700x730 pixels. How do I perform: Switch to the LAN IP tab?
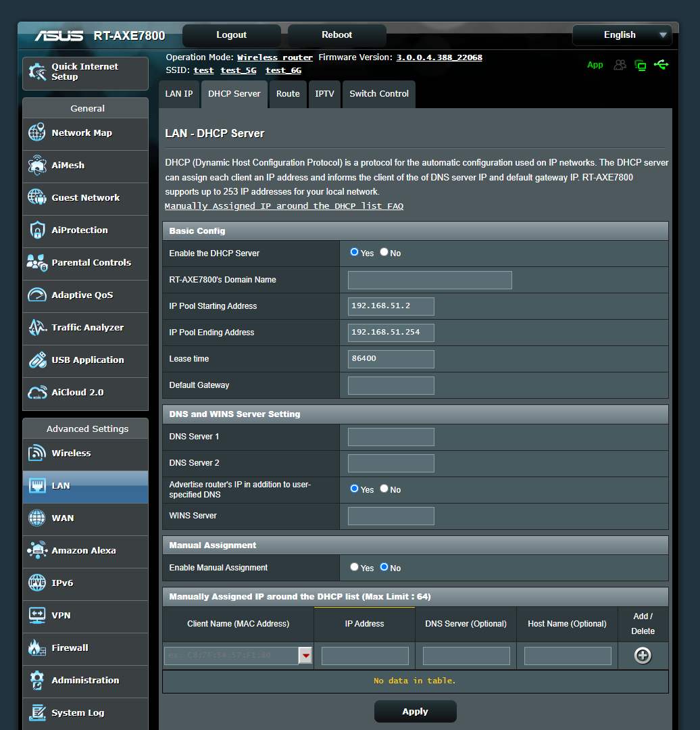pyautogui.click(x=179, y=94)
